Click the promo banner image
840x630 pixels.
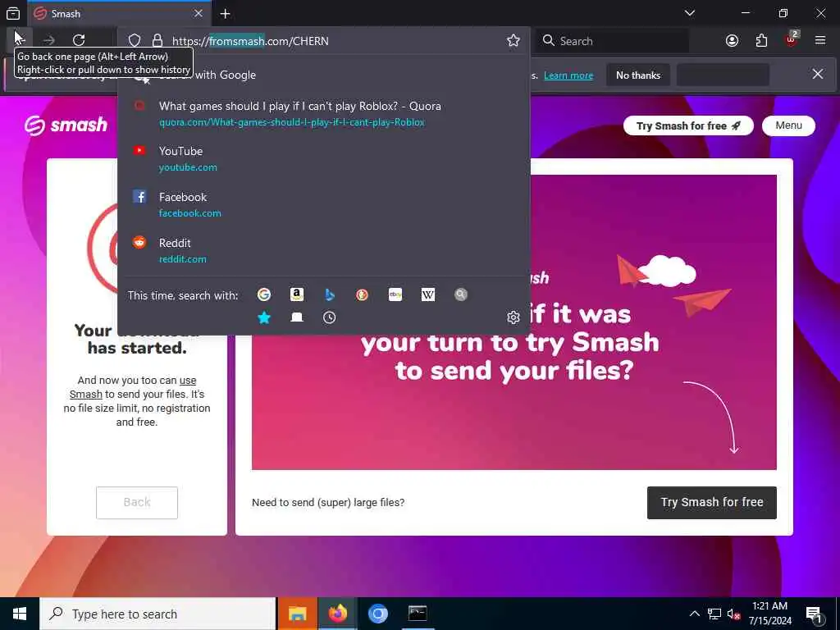point(514,322)
